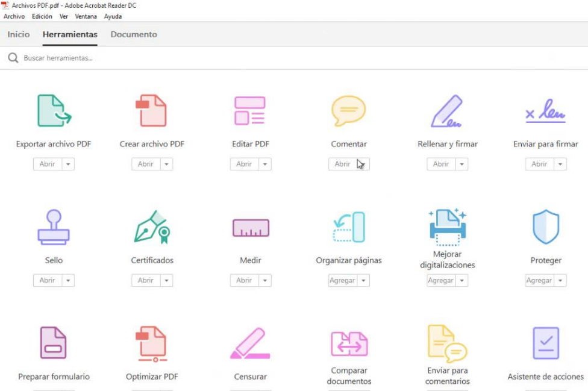Click the Medir ruler icon
The height and width of the screenshot is (391, 588).
pyautogui.click(x=251, y=228)
